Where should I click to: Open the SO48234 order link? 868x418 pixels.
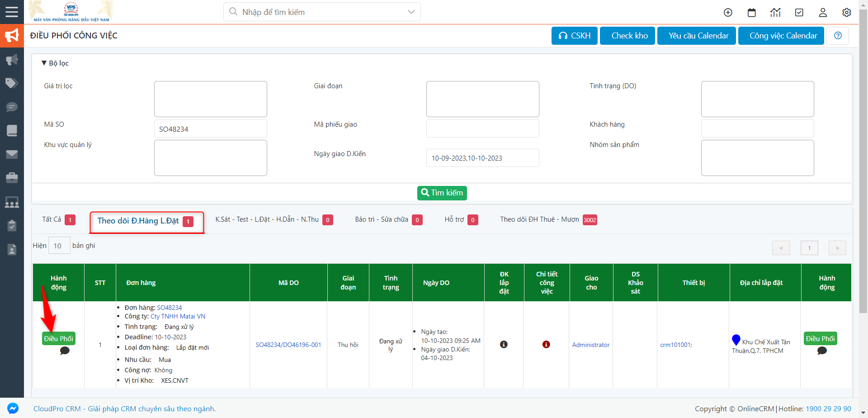[x=170, y=308]
